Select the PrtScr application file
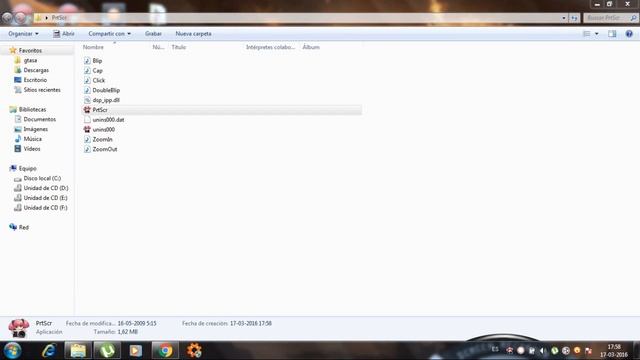The image size is (640, 360). [x=222, y=109]
